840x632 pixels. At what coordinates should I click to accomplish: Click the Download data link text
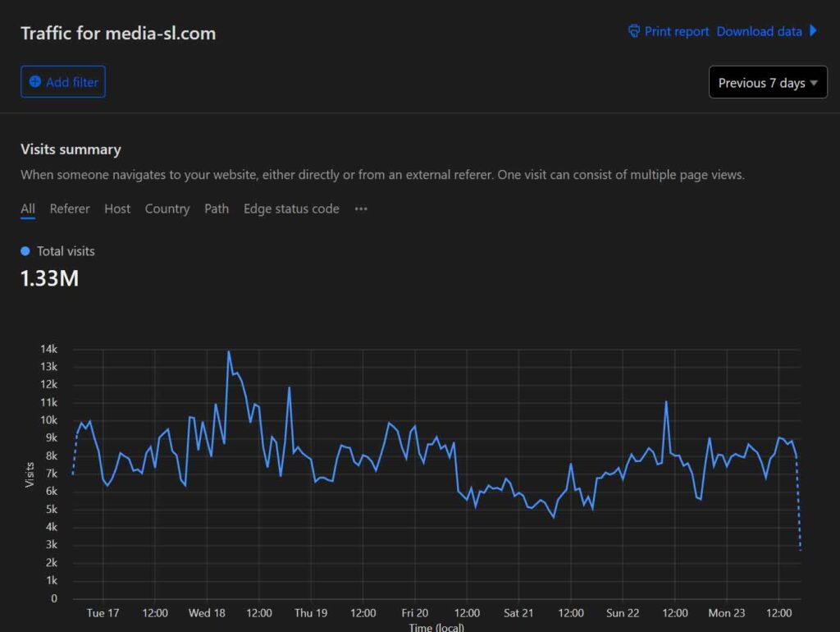(759, 31)
